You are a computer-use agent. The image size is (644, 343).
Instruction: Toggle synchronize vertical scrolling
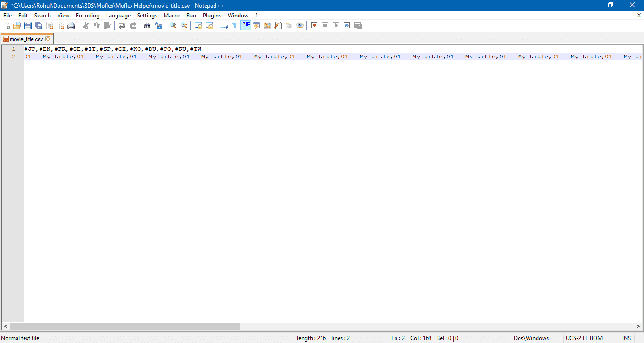click(198, 25)
